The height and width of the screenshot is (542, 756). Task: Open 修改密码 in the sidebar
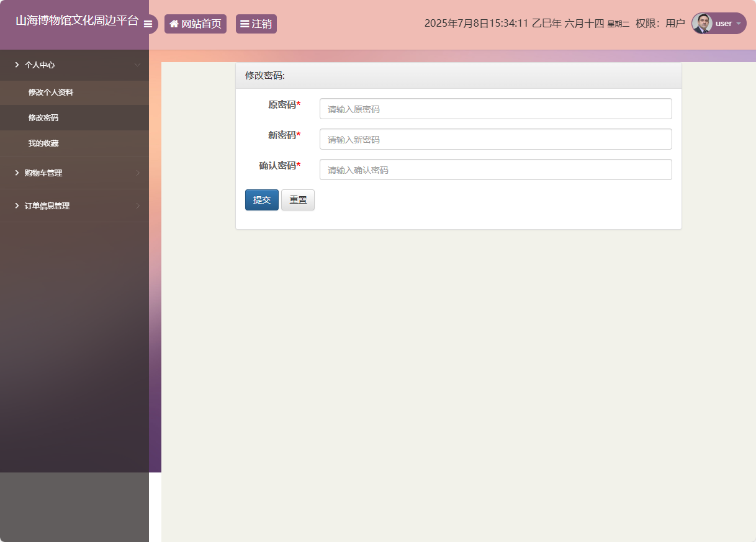click(74, 118)
